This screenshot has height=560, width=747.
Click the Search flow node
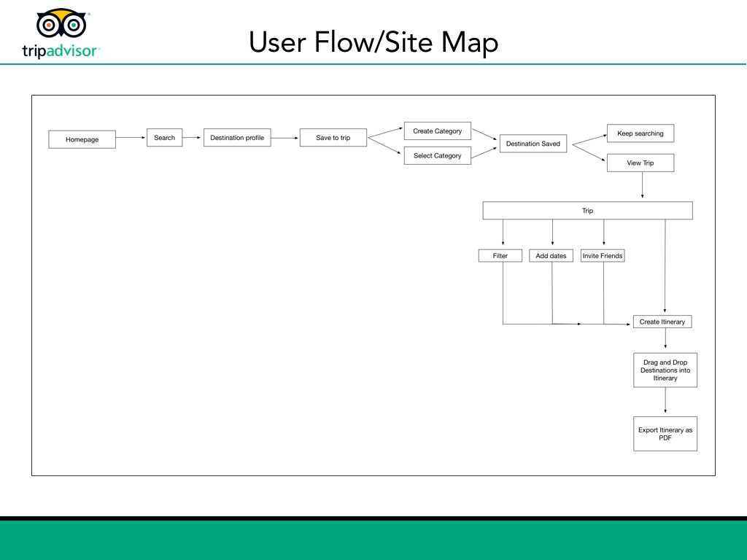click(x=164, y=138)
